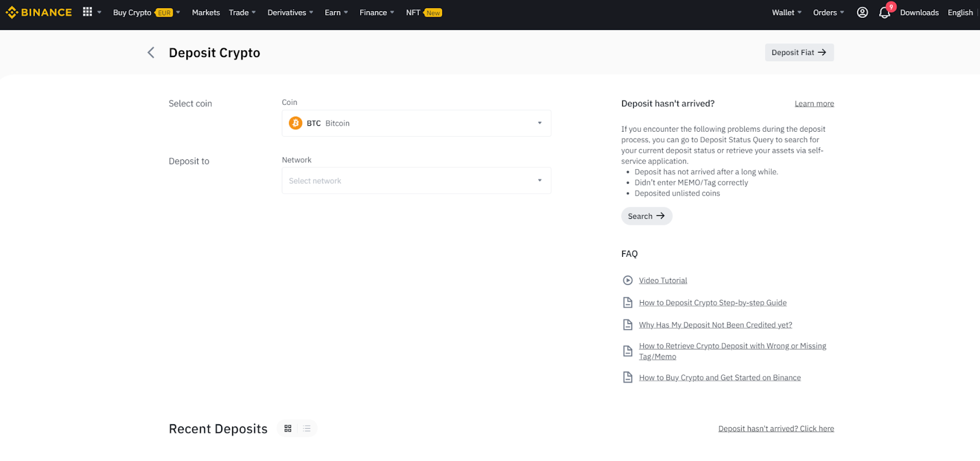Screen dimensions: 980x461
Task: Open How to Retrieve Crypto Deposit link
Action: tap(733, 351)
